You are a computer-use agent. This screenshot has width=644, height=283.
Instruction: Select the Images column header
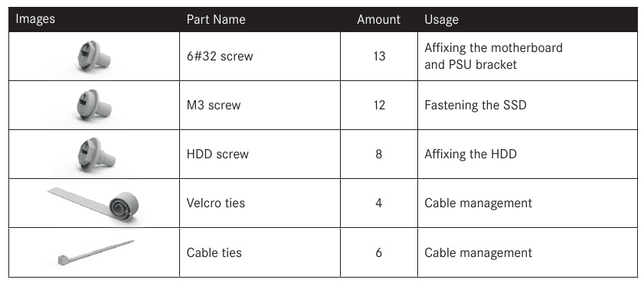pos(35,19)
